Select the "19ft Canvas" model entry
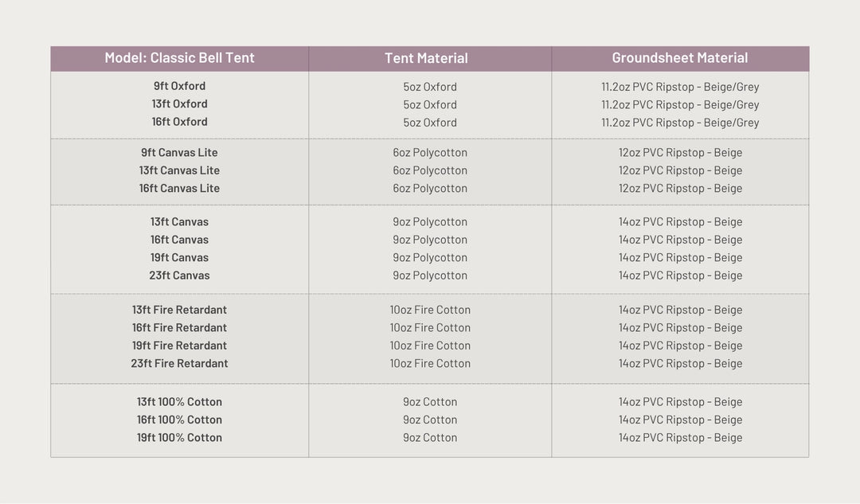Image resolution: width=860 pixels, height=504 pixels. coord(179,258)
